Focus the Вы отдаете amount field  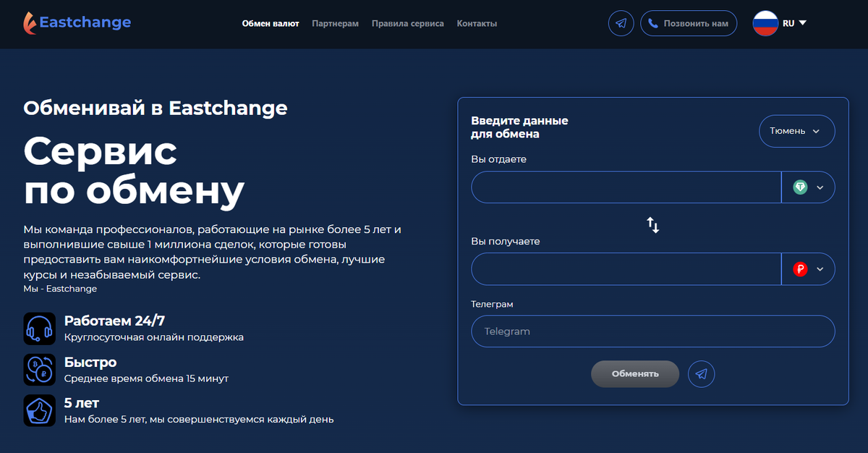tap(626, 187)
